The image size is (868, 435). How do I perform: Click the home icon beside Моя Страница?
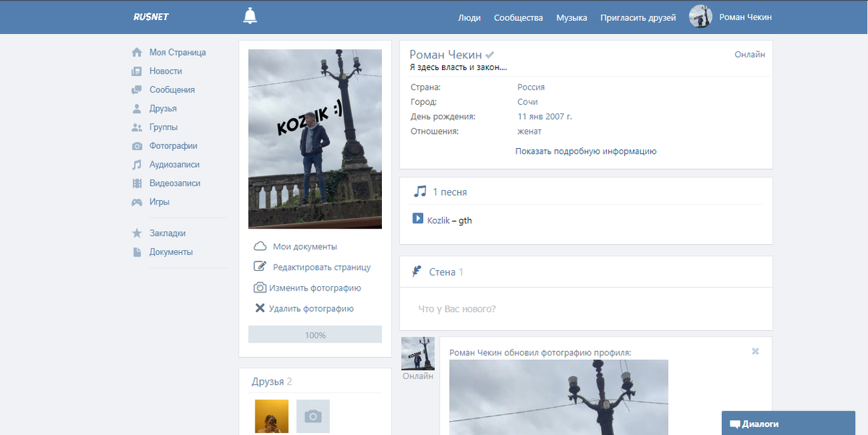137,53
